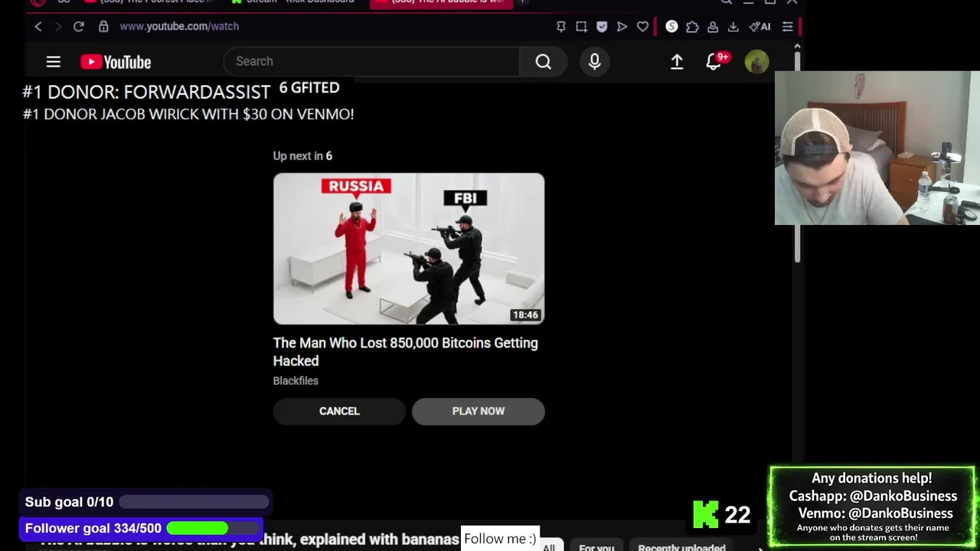Go forward with the browser arrow

57,26
